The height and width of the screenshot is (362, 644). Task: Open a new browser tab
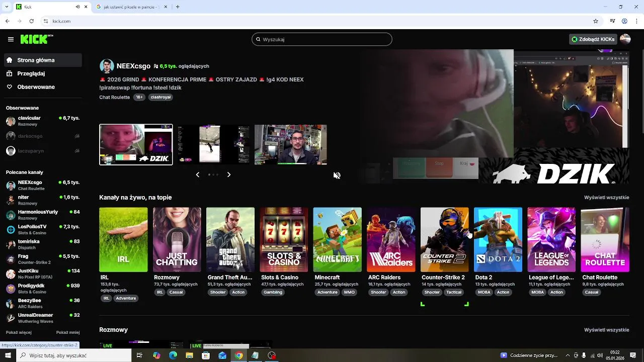pos(177,7)
